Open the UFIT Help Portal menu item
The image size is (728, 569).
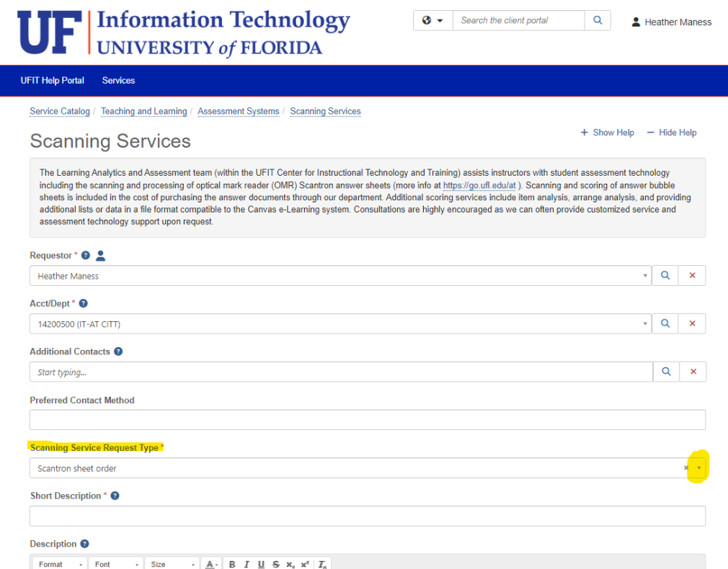53,80
